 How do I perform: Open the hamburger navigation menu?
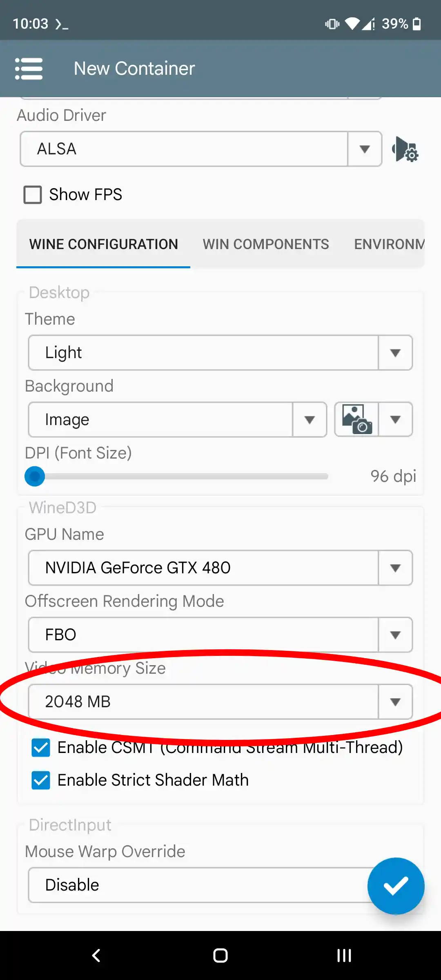[x=29, y=69]
